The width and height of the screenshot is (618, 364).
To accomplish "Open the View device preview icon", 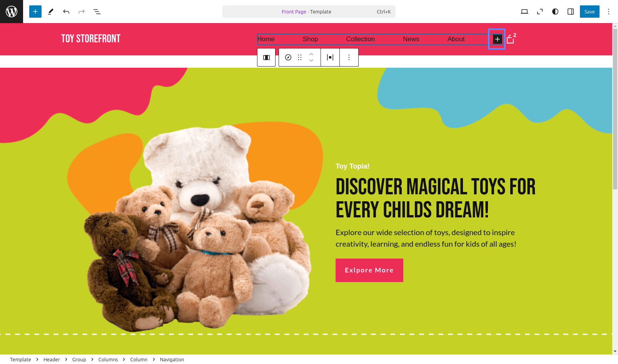I will coord(524,12).
